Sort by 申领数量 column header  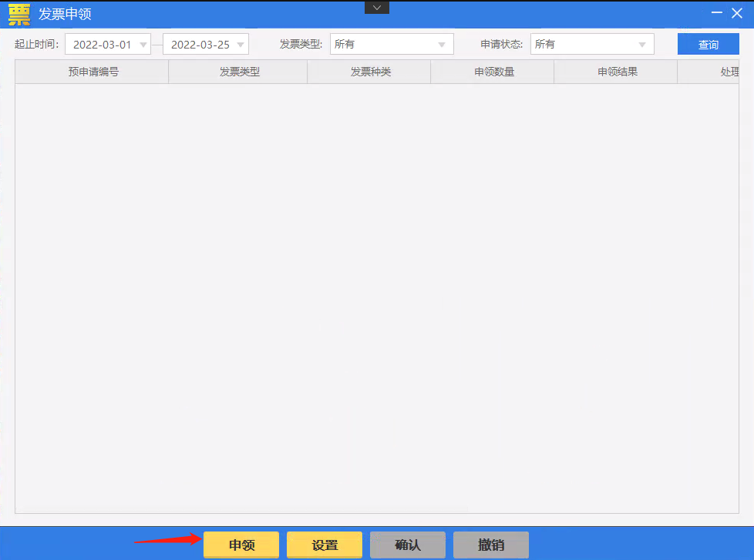coord(493,72)
